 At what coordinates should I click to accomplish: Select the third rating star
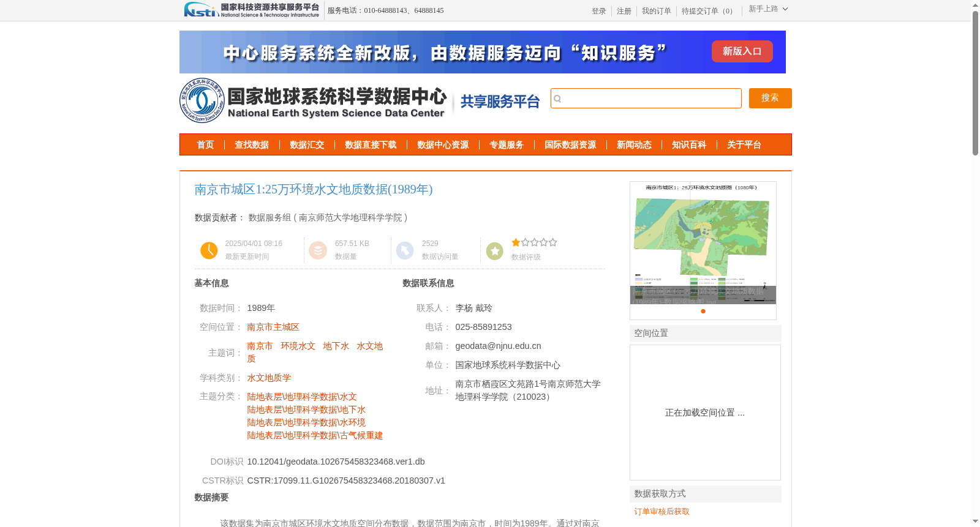[534, 242]
